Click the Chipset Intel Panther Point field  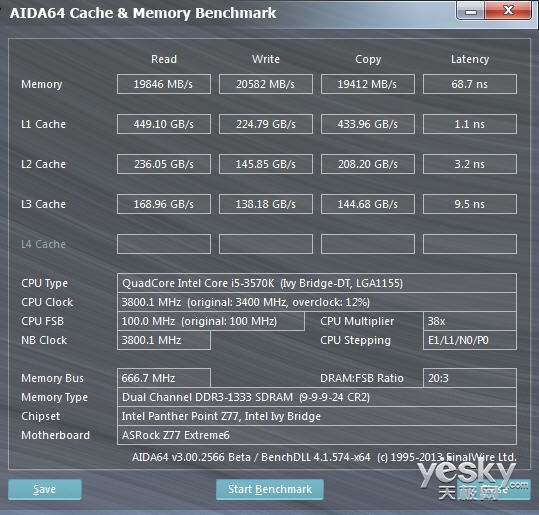point(317,416)
